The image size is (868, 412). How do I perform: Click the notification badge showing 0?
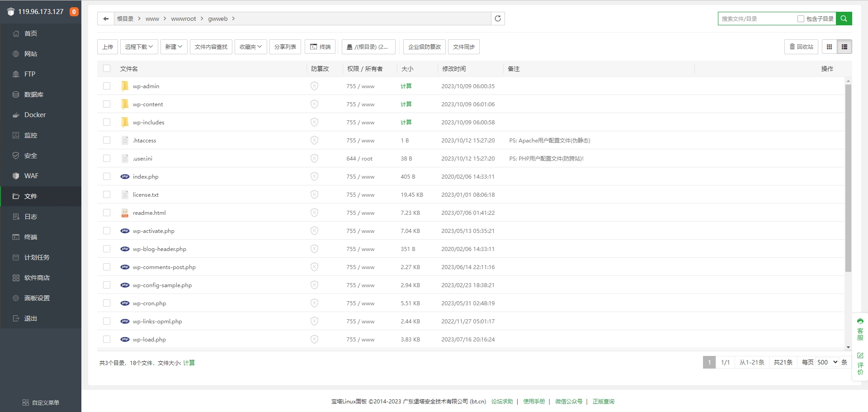pyautogui.click(x=74, y=12)
